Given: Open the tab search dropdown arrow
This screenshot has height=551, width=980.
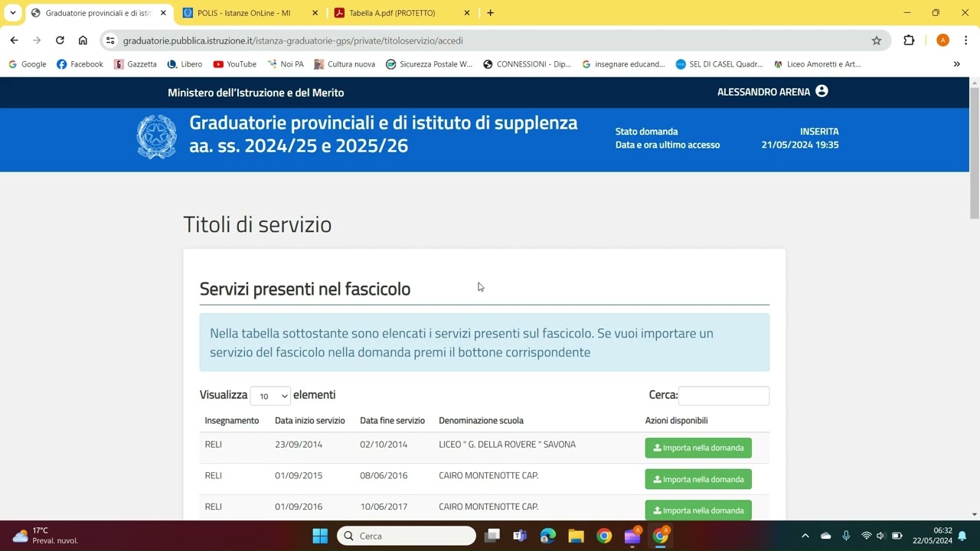Looking at the screenshot, I should [x=13, y=13].
